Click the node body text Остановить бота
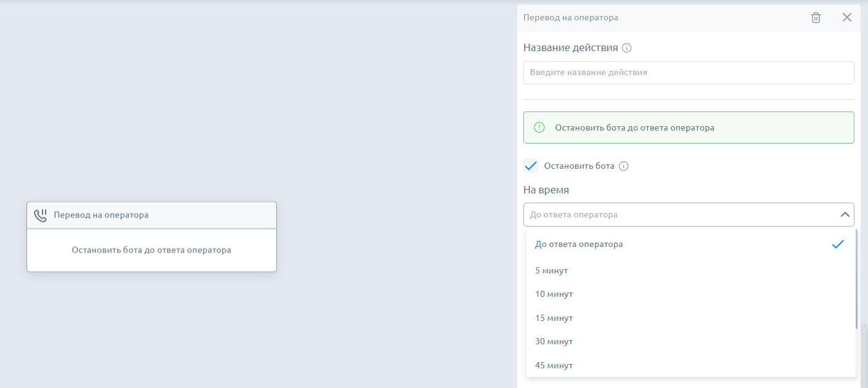868x388 pixels. tap(151, 250)
